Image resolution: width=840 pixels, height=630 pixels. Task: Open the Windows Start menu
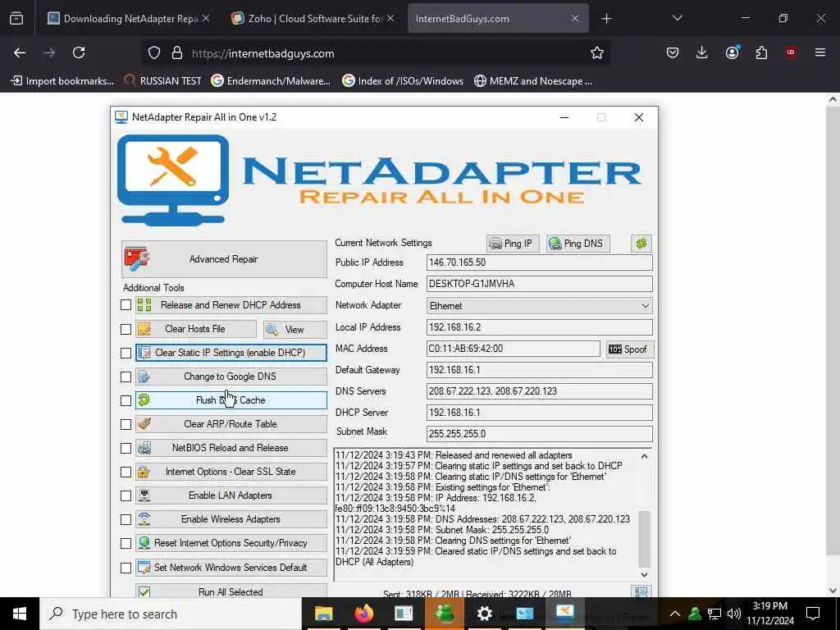[x=20, y=614]
